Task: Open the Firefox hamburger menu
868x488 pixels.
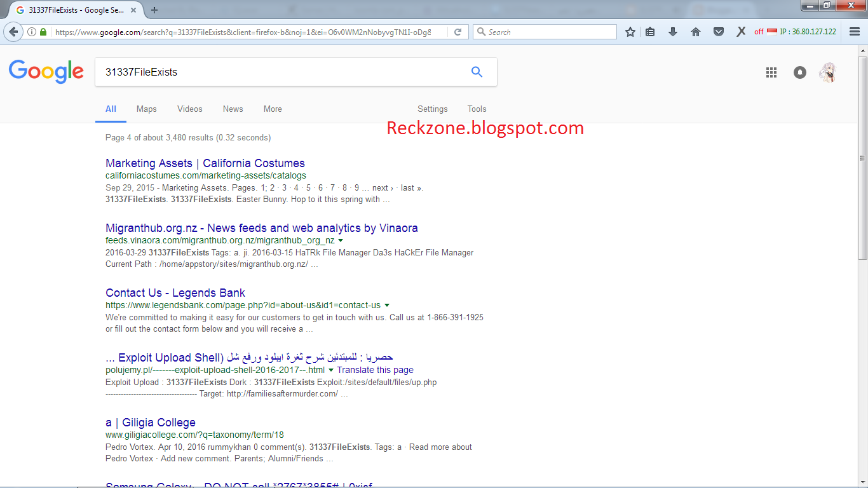Action: tap(855, 32)
